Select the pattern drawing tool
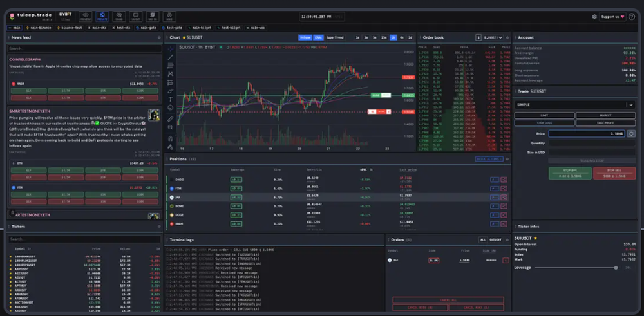Viewport: 644px width, 316px height. (171, 74)
